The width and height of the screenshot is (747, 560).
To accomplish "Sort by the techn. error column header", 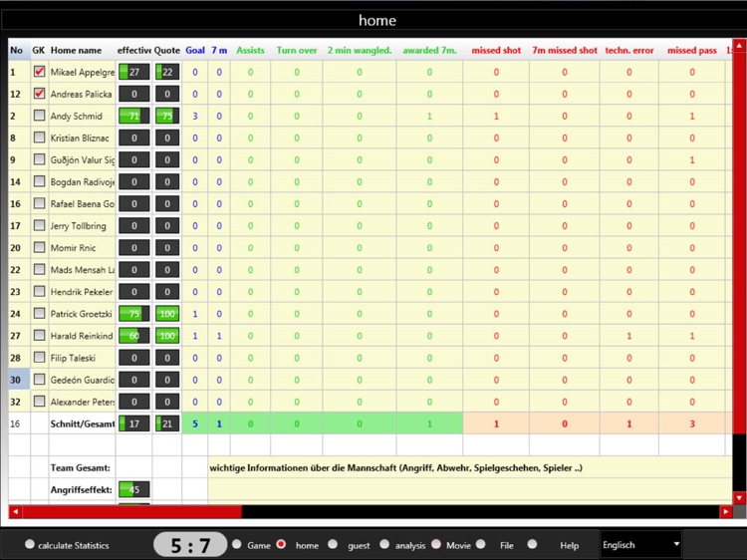I will [628, 50].
